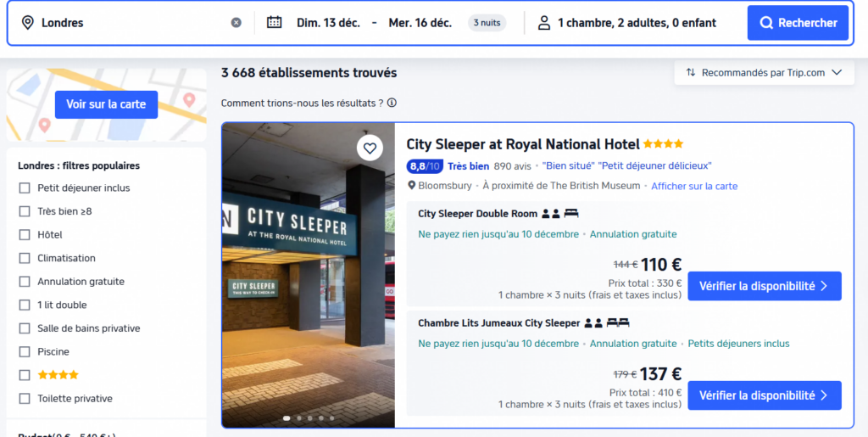868x437 pixels.
Task: Click the '890 avis' reviews count
Action: click(513, 166)
